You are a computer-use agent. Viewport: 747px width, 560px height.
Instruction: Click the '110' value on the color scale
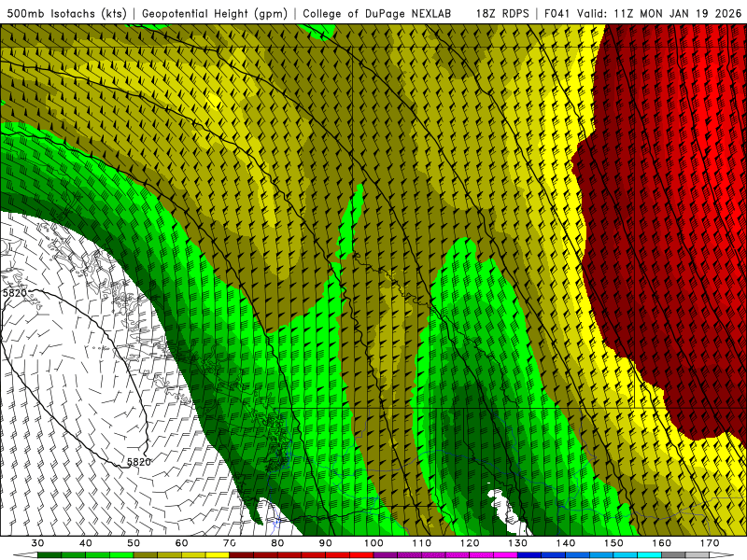click(422, 543)
